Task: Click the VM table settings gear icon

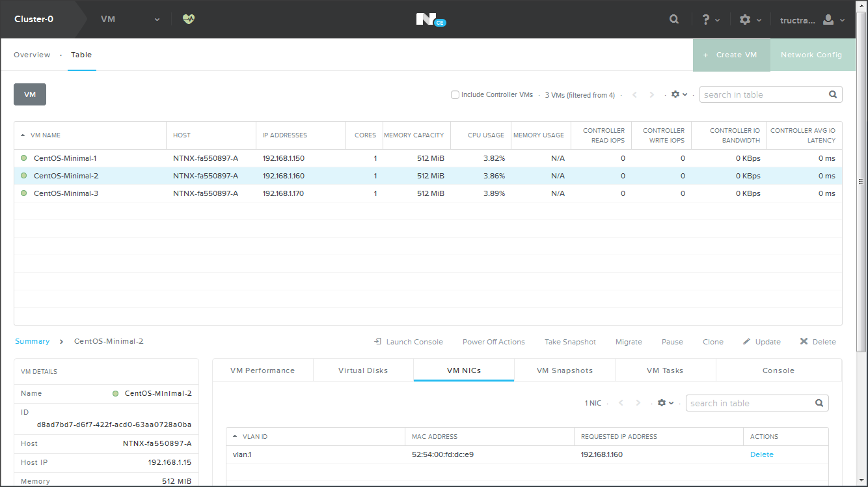Action: [675, 94]
